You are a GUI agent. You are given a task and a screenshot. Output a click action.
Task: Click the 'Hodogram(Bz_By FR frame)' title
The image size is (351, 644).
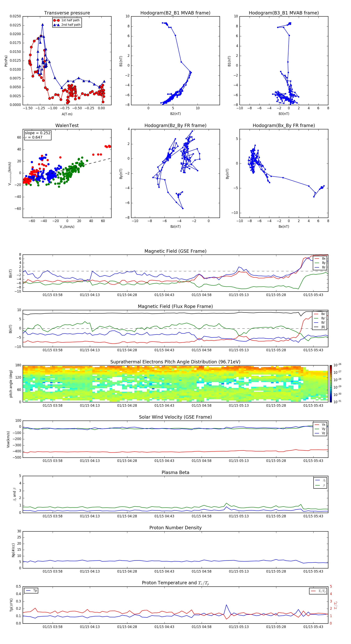(x=175, y=125)
